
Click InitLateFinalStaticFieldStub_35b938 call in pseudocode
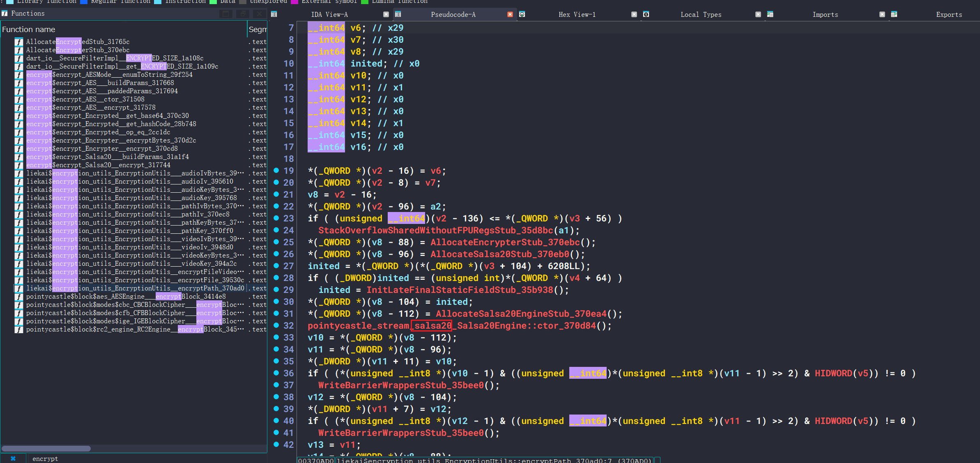point(460,290)
